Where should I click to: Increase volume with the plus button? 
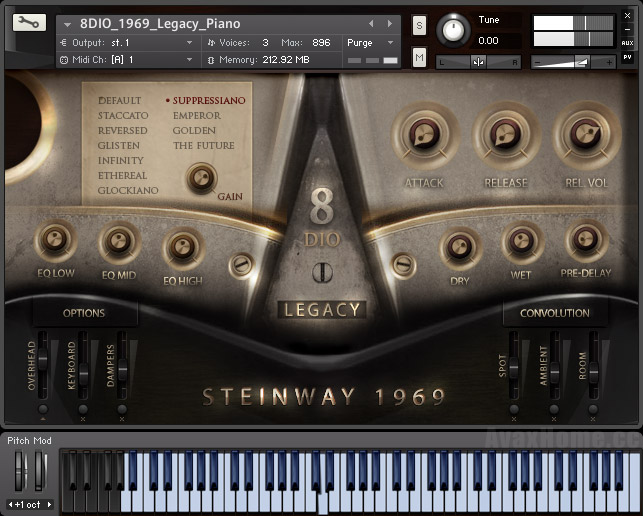point(609,63)
